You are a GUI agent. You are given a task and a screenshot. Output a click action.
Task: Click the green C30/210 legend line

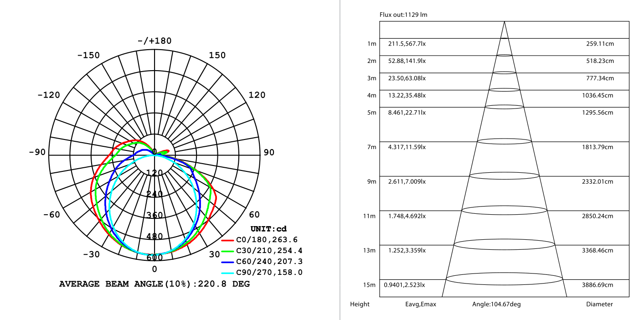coord(228,251)
